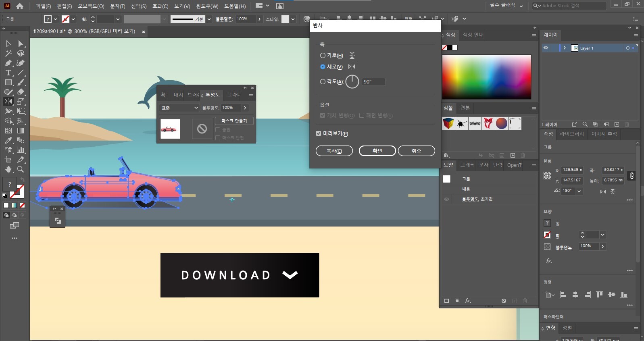The image size is (644, 341).
Task: Open the 표준 blend mode dropdown
Action: [x=179, y=108]
